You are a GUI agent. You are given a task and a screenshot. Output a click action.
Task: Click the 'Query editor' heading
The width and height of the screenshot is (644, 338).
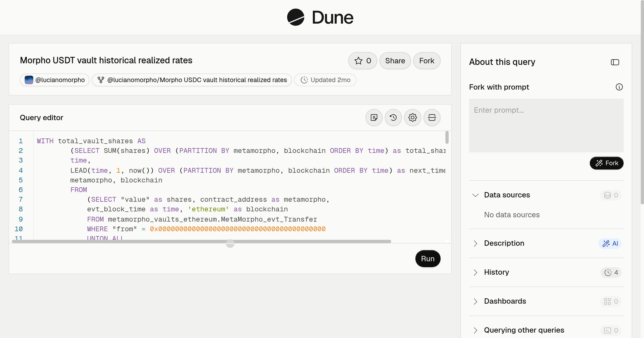pyautogui.click(x=41, y=117)
